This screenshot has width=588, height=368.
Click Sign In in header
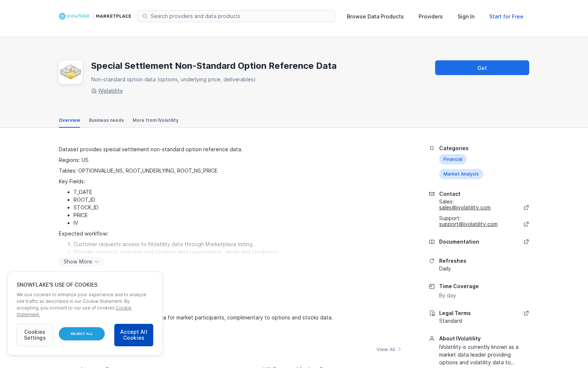[466, 17]
